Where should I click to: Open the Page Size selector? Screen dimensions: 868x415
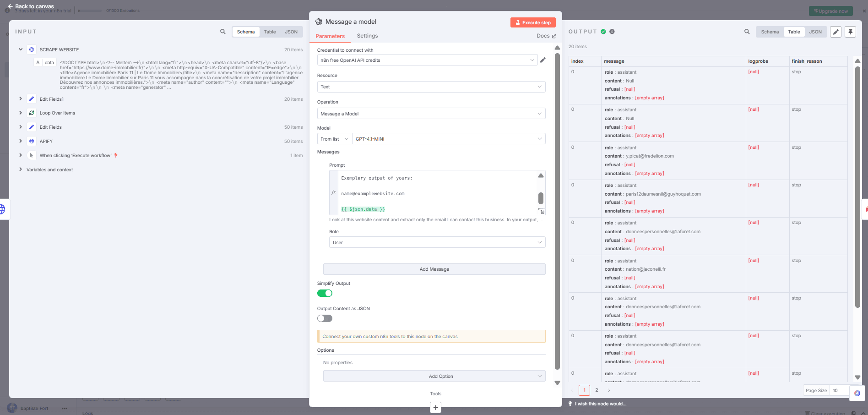click(840, 390)
